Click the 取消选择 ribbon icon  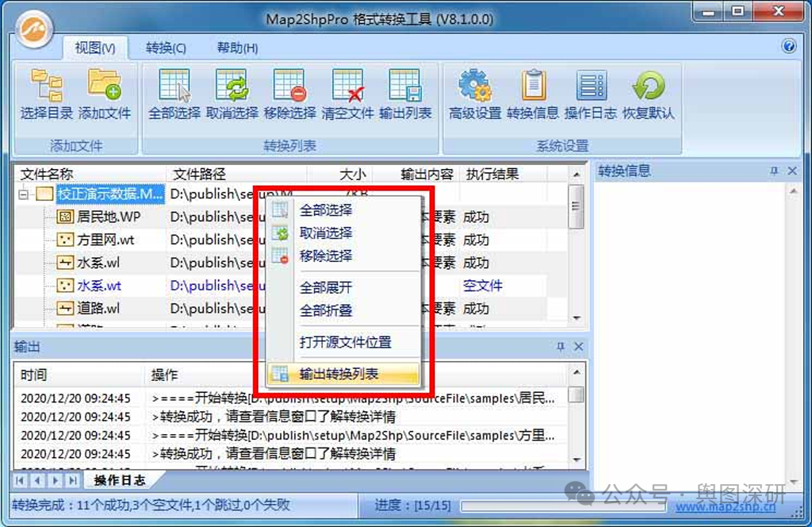(232, 86)
